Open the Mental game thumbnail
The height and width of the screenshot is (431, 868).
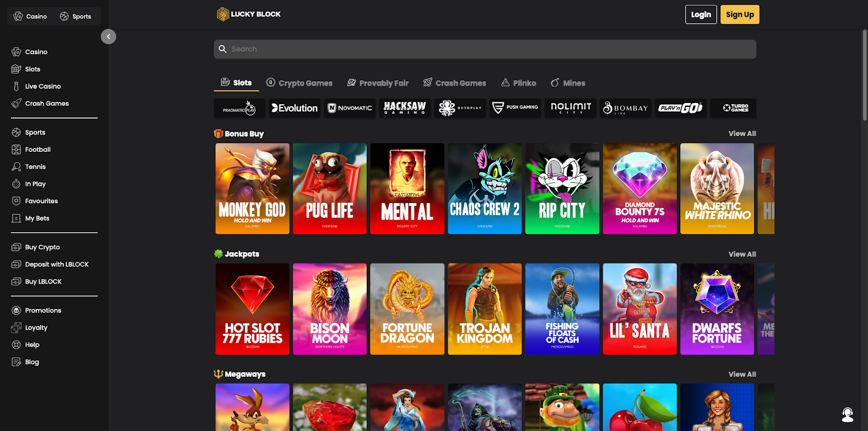(x=407, y=189)
